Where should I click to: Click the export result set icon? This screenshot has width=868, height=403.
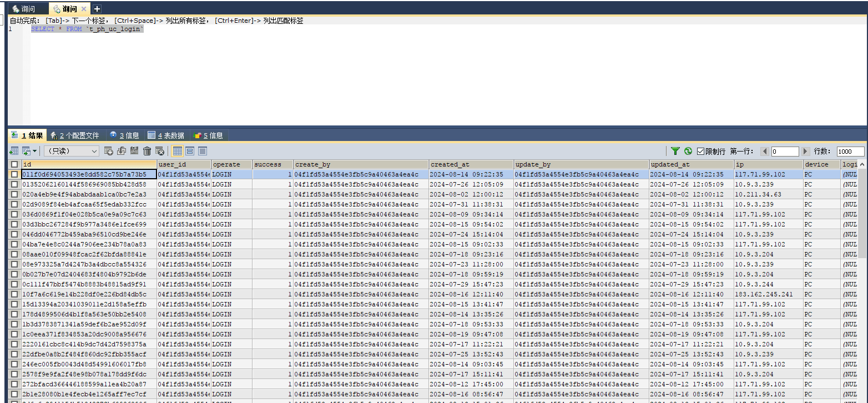tap(14, 151)
